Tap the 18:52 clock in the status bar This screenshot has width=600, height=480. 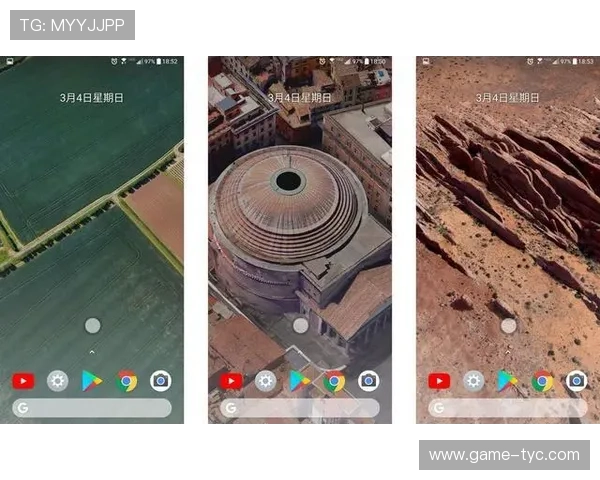(x=170, y=61)
